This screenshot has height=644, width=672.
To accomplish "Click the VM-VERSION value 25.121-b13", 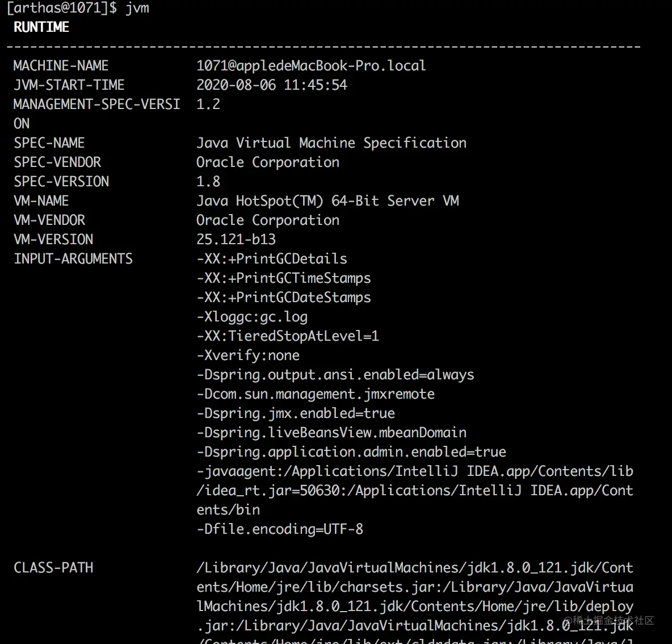I will (236, 240).
